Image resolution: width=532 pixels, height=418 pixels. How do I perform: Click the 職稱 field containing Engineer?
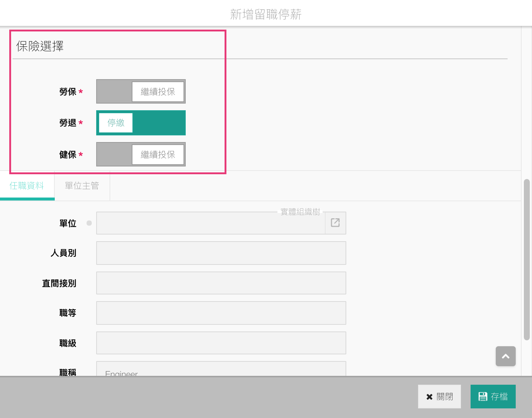[221, 370]
